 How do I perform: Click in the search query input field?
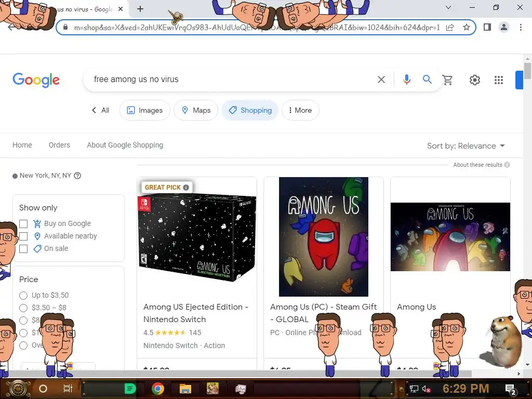coord(231,79)
